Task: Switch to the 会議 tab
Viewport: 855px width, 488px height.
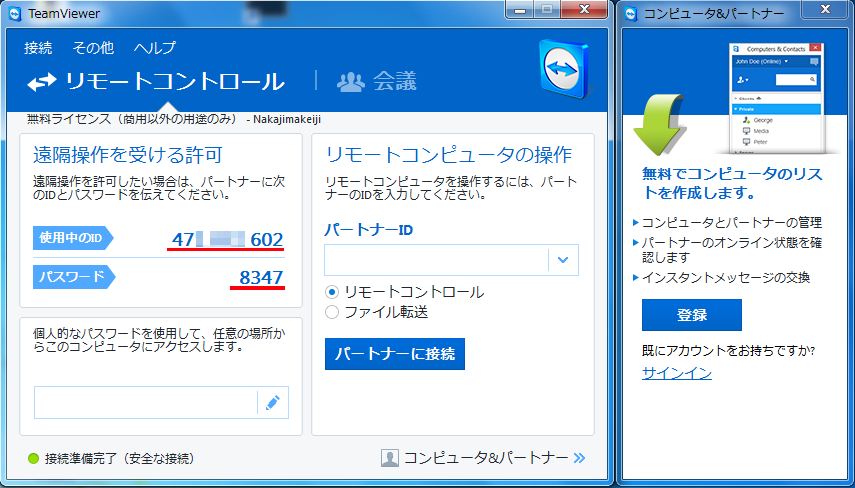Action: click(x=377, y=82)
